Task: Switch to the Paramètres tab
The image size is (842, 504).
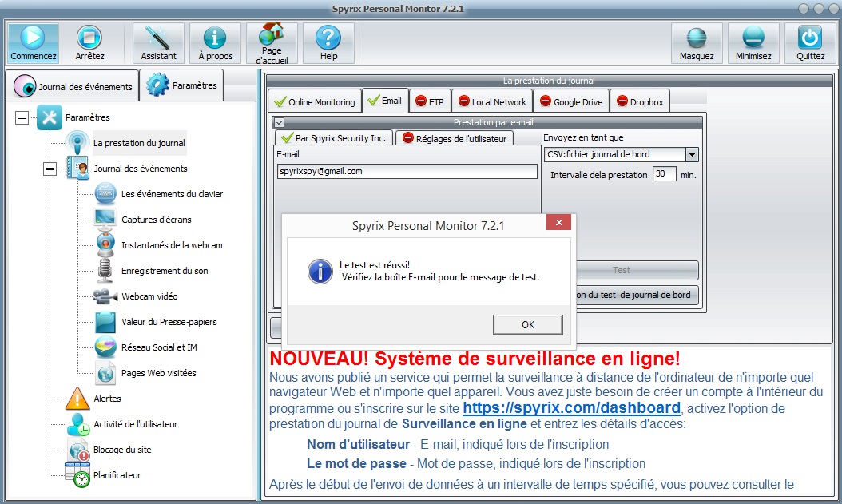Action: pos(181,85)
